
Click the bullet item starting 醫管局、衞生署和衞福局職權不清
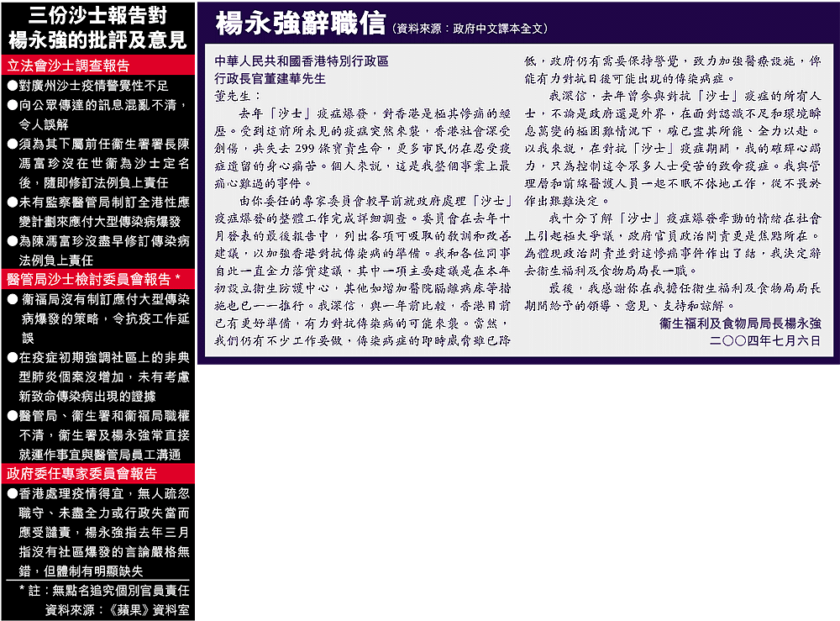(x=97, y=435)
